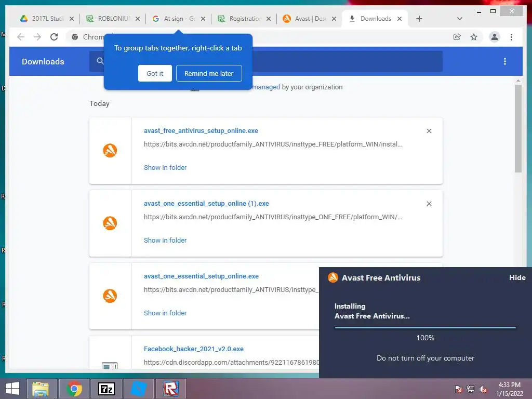Open a new tab with plus button
The width and height of the screenshot is (532, 399).
point(419,19)
